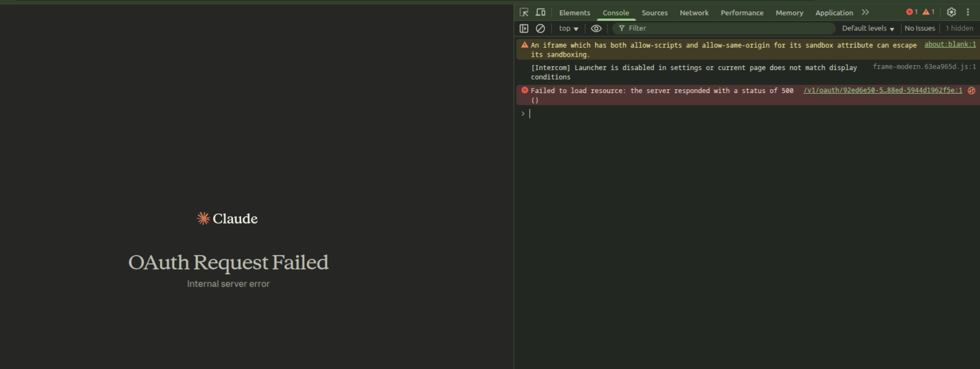Click the warning count triangle badge
The height and width of the screenshot is (369, 980).
pyautogui.click(x=928, y=12)
